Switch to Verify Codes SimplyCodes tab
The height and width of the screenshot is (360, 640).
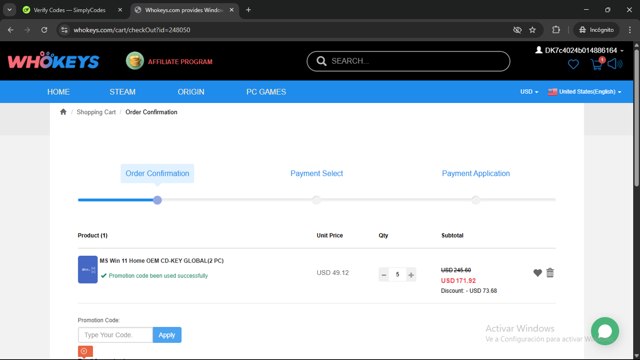69,10
